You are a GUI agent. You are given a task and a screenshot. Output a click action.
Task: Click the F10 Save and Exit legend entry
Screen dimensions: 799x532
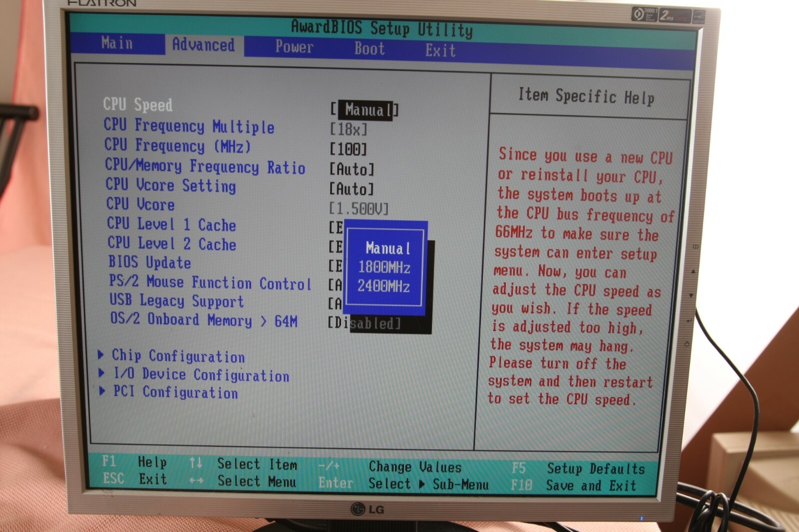(573, 486)
